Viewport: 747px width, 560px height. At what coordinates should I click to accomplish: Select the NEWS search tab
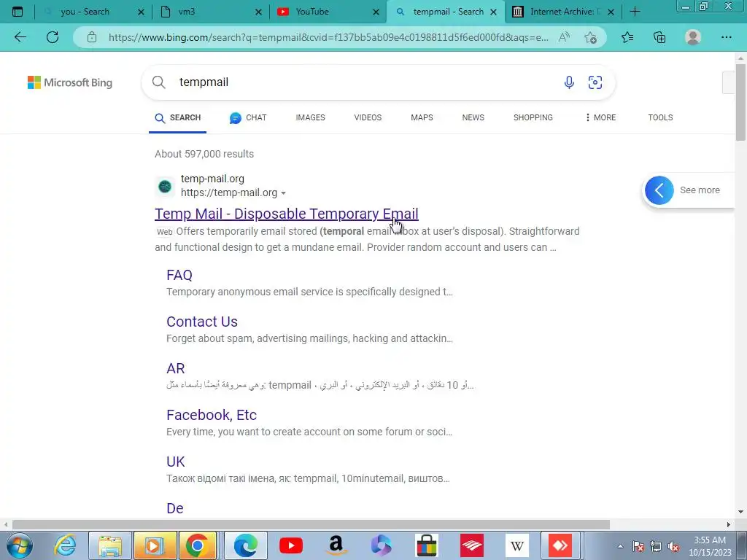click(473, 117)
